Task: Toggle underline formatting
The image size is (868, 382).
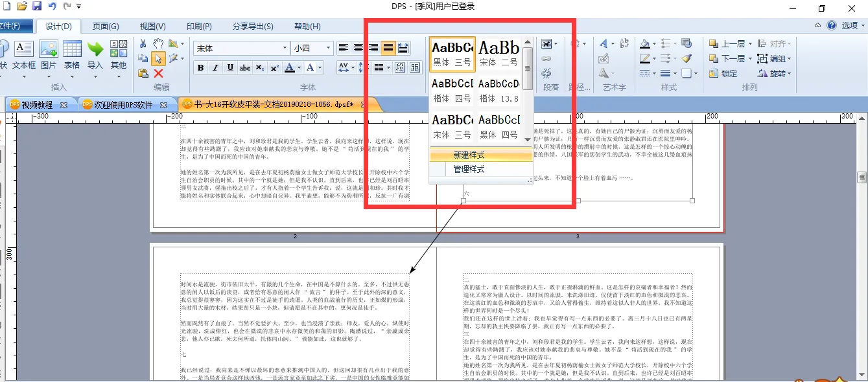Action: tap(230, 68)
